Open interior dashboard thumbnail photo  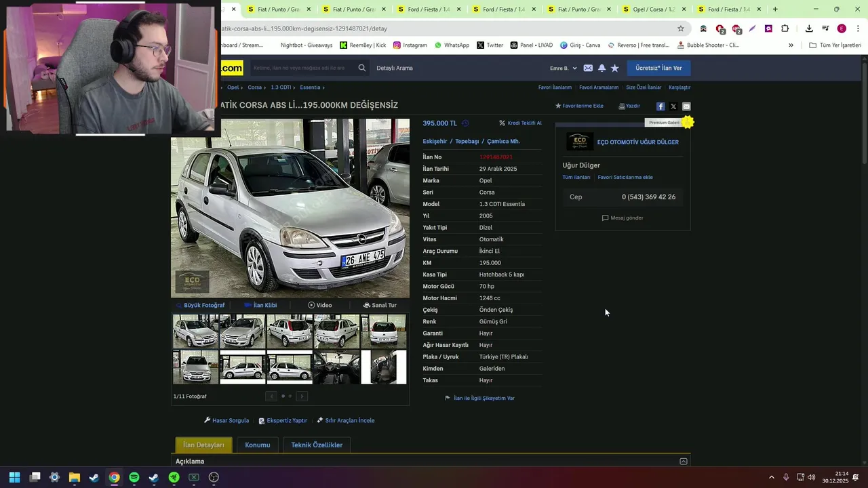coord(336,367)
